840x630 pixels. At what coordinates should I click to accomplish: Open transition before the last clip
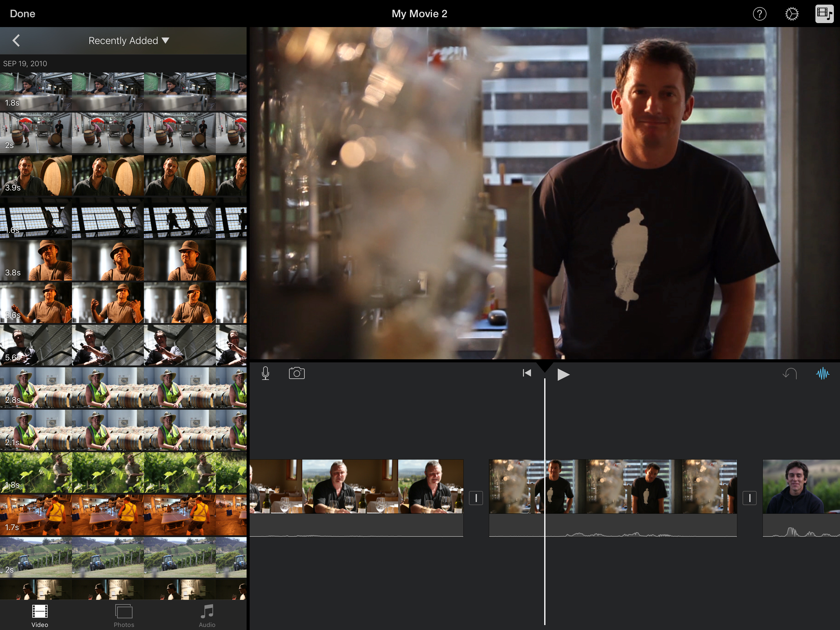coord(750,498)
